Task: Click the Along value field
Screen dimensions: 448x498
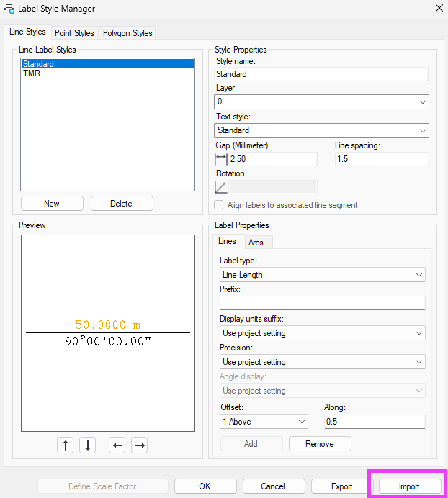Action: point(375,422)
